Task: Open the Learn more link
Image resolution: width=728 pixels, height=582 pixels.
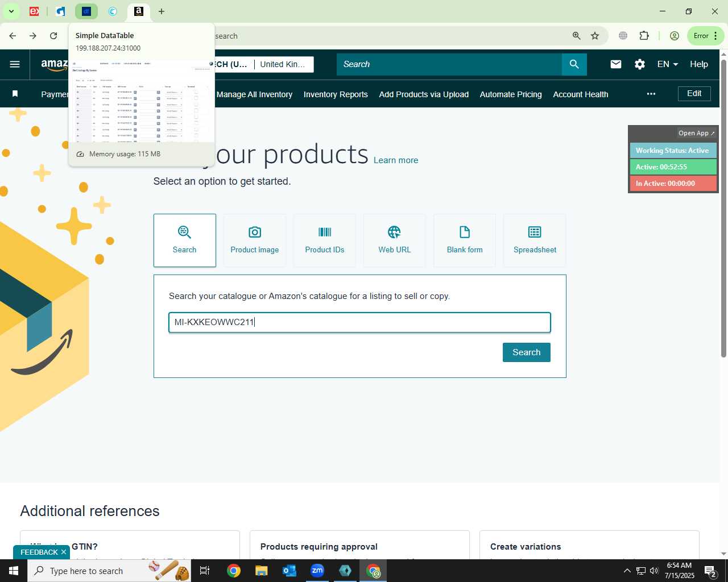Action: click(396, 160)
